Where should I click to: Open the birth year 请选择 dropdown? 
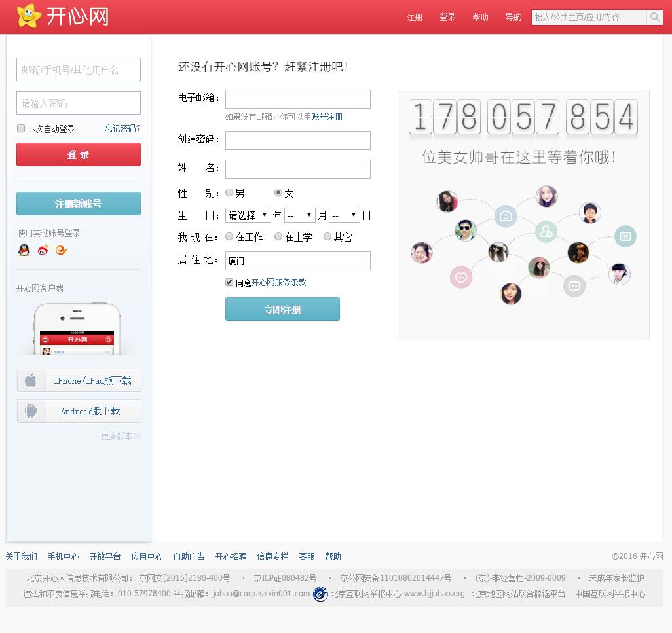coord(248,215)
